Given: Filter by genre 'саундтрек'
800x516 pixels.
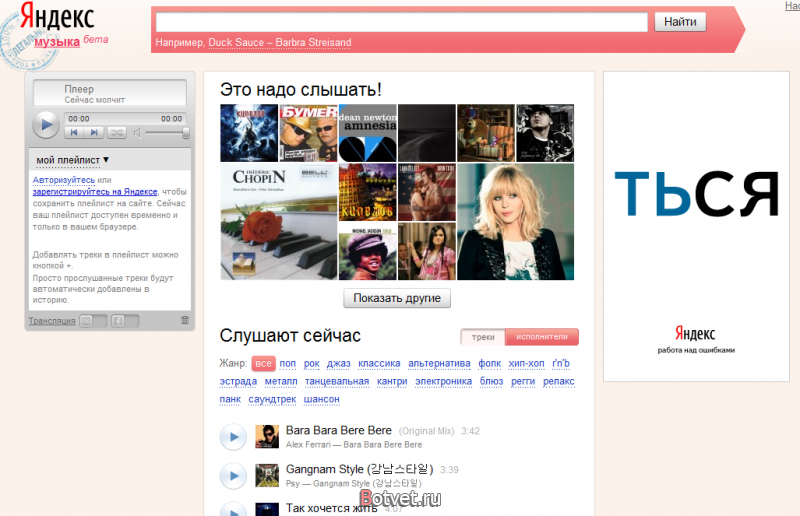Looking at the screenshot, I should click(272, 399).
